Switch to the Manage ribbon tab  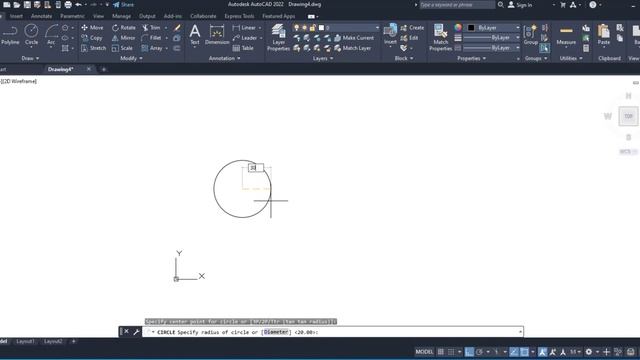122,16
